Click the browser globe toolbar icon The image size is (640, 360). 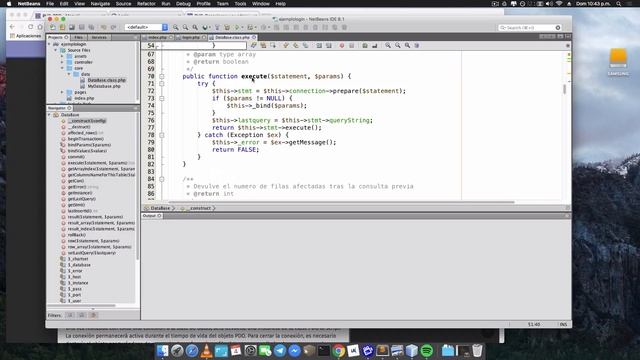[x=205, y=27]
